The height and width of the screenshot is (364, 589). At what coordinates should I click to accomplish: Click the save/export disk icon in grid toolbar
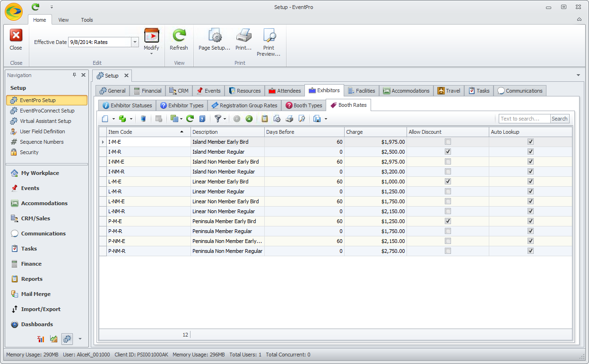317,119
